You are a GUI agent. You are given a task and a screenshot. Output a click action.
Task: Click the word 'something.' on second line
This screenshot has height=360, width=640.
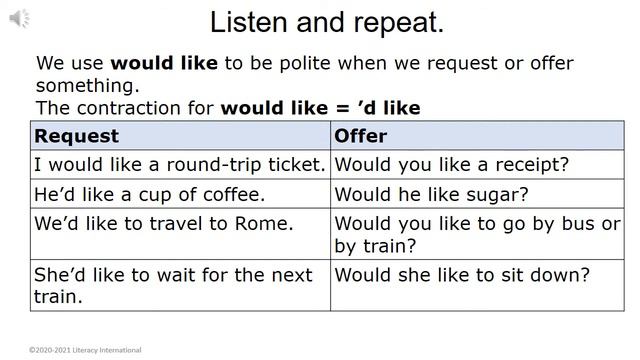[x=87, y=87]
